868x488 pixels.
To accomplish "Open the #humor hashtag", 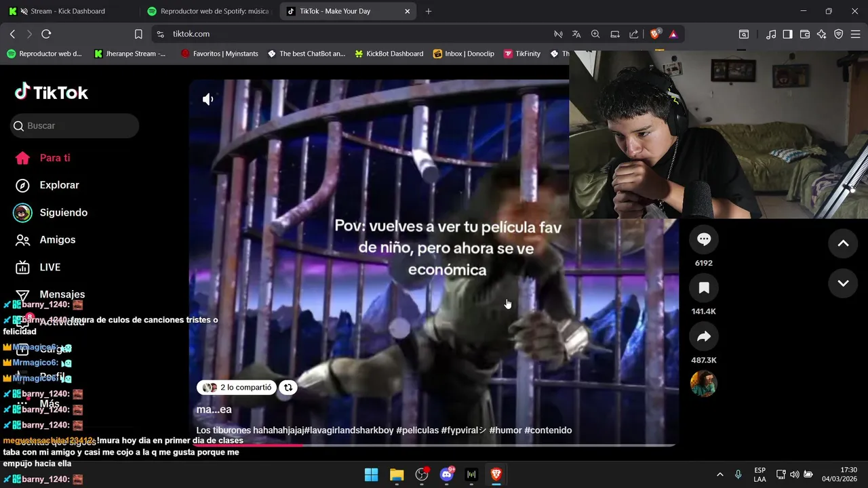I will coord(505,430).
